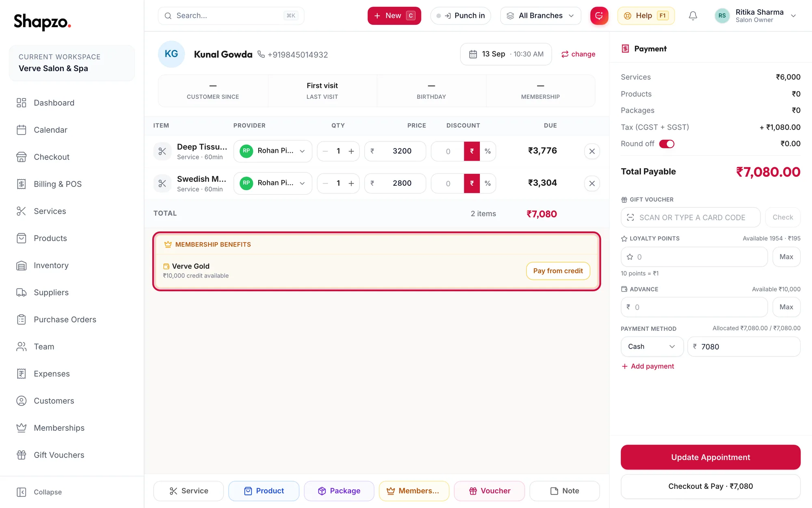The width and height of the screenshot is (812, 508).
Task: Open Products in the sidebar
Action: [72, 238]
